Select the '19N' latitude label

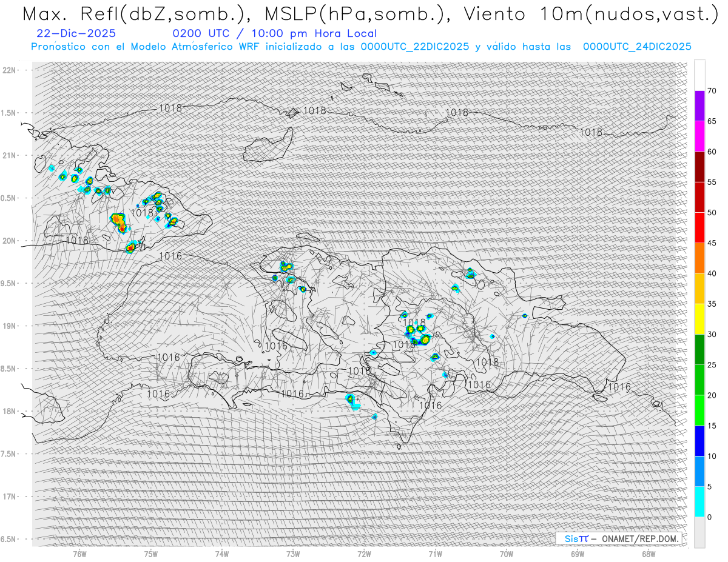8,326
